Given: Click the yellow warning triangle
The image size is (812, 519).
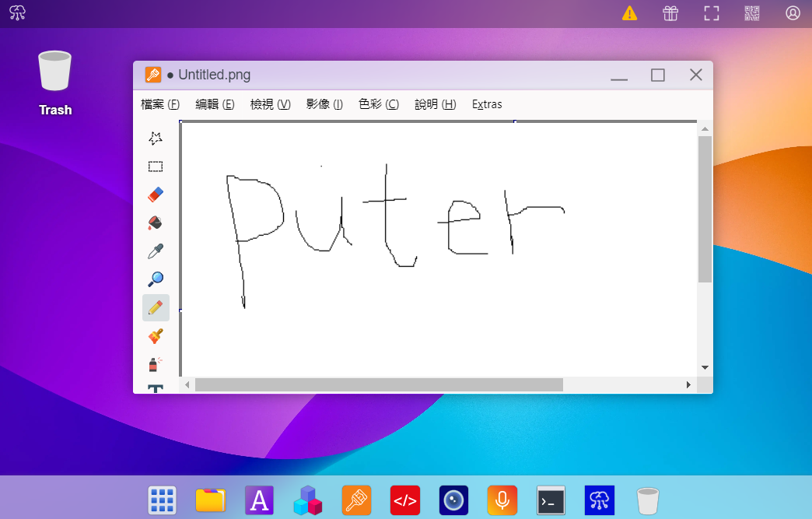Looking at the screenshot, I should coord(629,13).
